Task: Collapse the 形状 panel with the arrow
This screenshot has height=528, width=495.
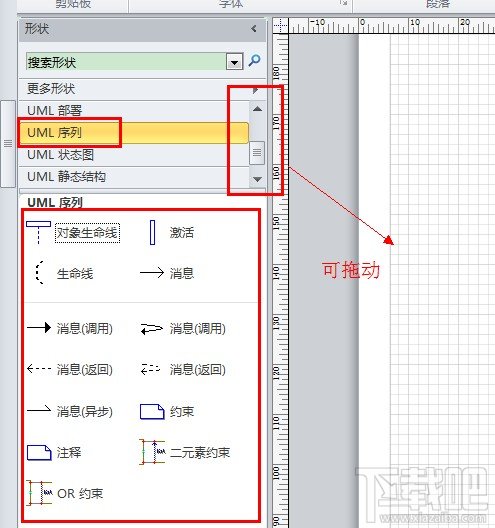Action: point(254,29)
